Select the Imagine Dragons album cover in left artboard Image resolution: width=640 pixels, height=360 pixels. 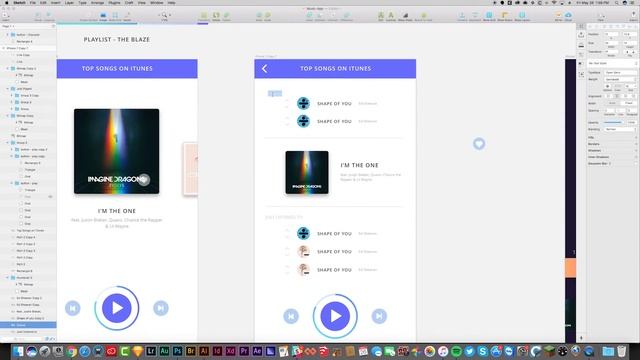[117, 151]
